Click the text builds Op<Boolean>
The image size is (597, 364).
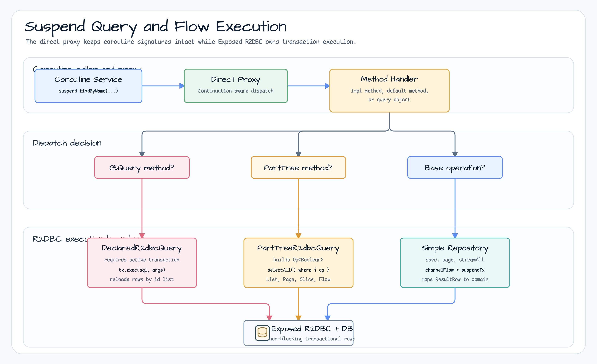pos(298,260)
